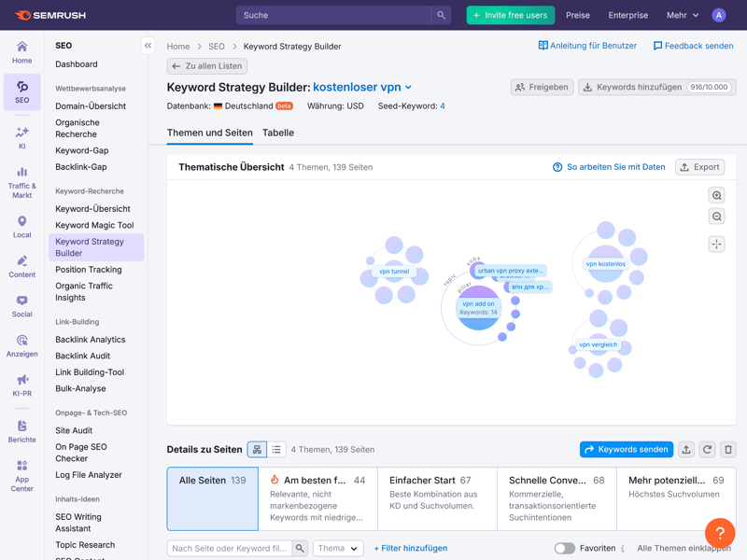The image size is (747, 560).
Task: Click the Keywords senden button
Action: (x=626, y=449)
